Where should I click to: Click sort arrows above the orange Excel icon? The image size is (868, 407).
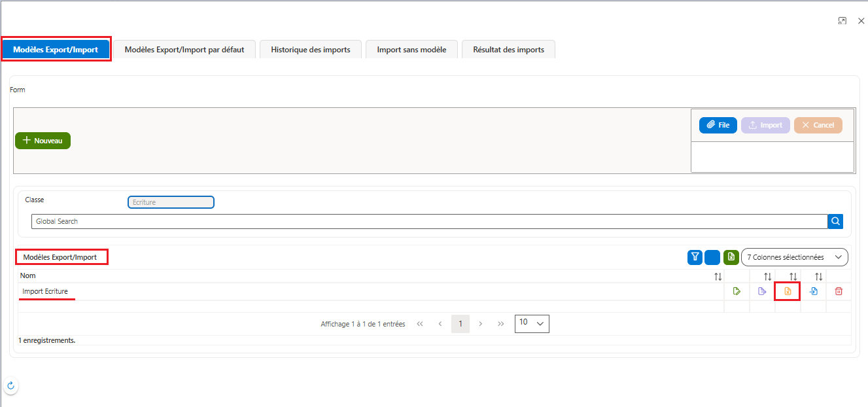click(793, 277)
